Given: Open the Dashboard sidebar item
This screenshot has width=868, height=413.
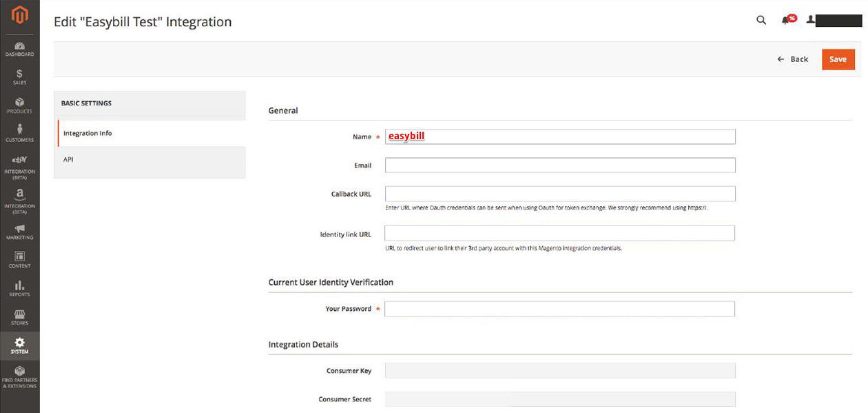Looking at the screenshot, I should click(x=20, y=49).
